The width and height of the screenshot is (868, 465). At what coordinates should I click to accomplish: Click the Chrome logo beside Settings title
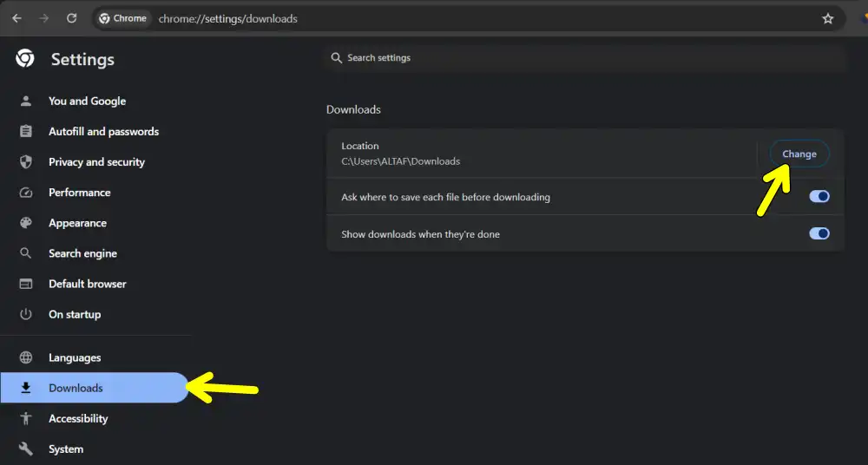(x=25, y=58)
